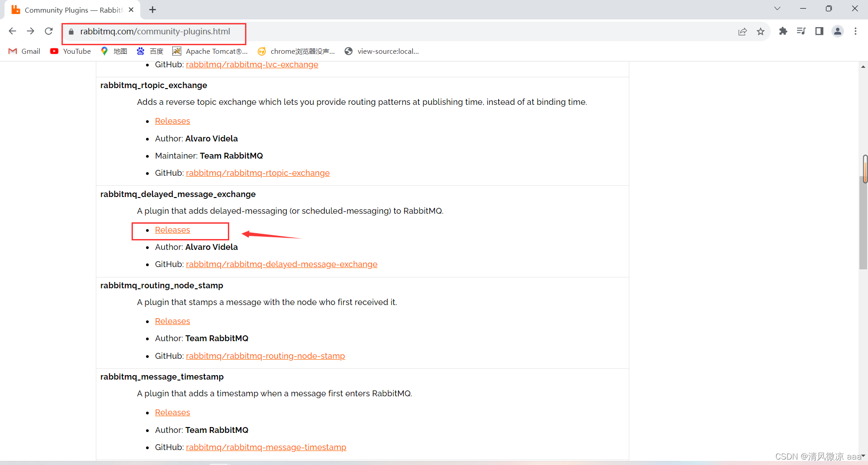Open Releases under rabbitmq_message_timestamp
The width and height of the screenshot is (868, 465).
click(x=172, y=413)
